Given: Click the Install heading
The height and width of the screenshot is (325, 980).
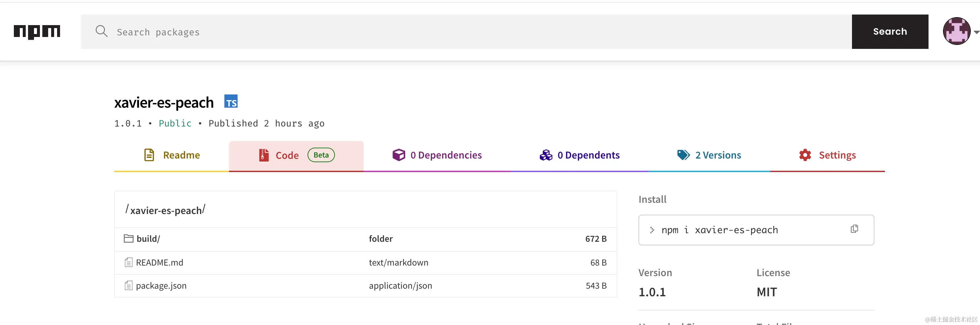Looking at the screenshot, I should (652, 199).
